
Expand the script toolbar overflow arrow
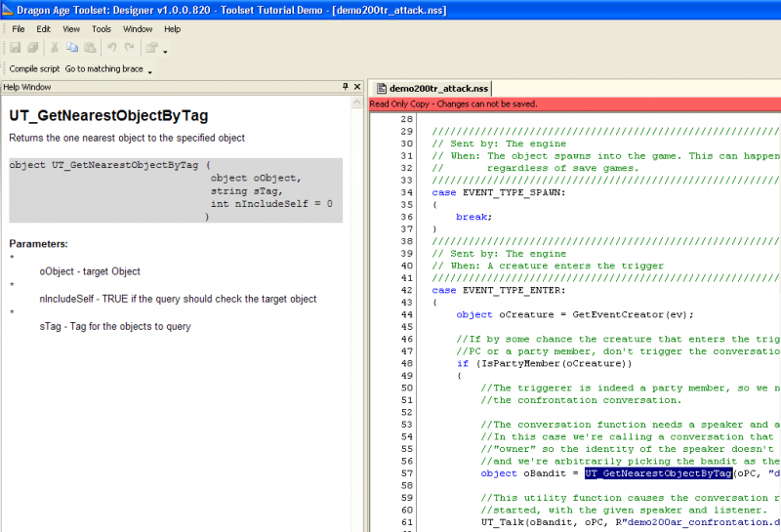pos(150,72)
